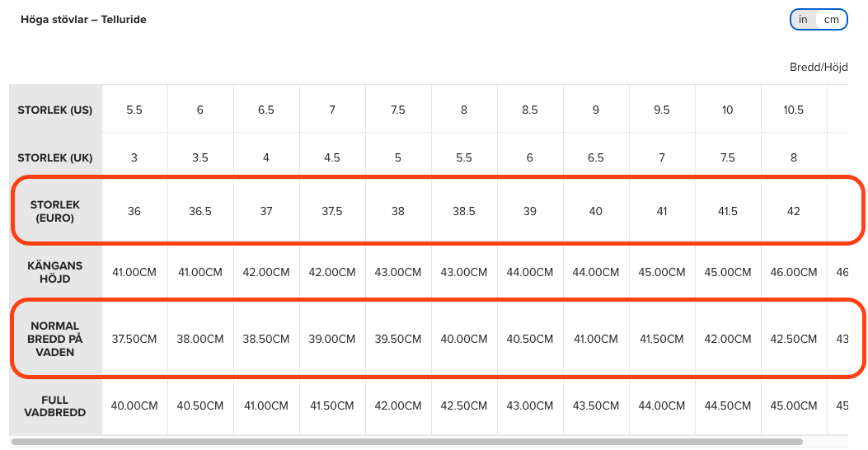
Task: Select US size 7 cell
Action: pyautogui.click(x=332, y=110)
